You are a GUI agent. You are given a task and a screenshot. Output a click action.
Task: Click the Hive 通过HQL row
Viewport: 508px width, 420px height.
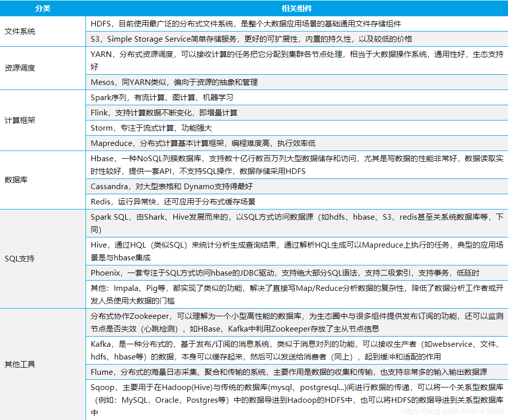point(297,251)
